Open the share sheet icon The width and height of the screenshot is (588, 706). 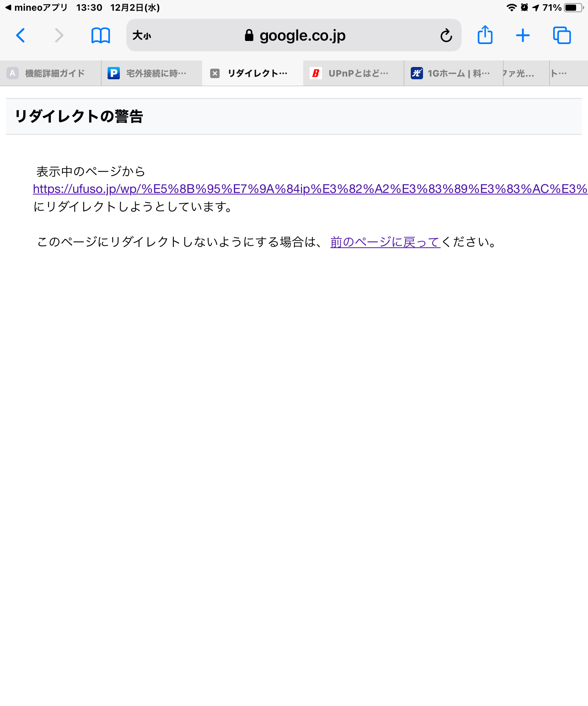[485, 35]
